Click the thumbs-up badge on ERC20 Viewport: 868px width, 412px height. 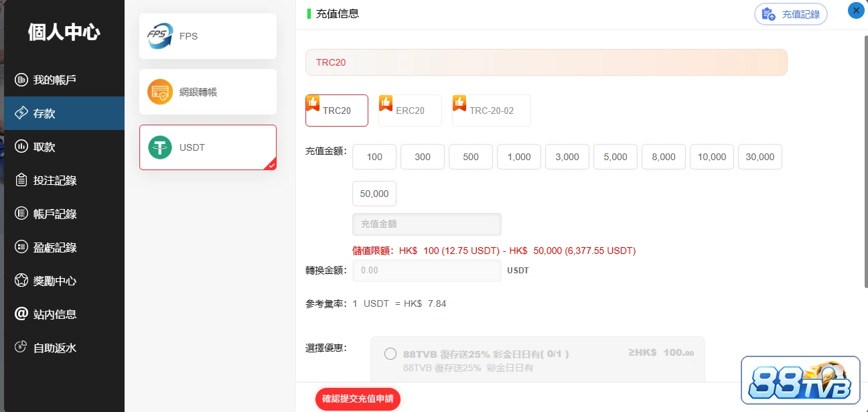coord(386,103)
